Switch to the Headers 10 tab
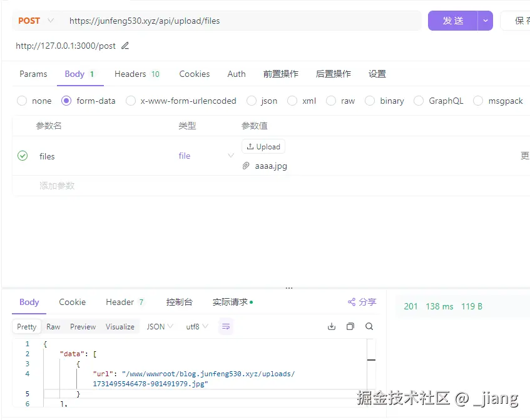 [137, 74]
